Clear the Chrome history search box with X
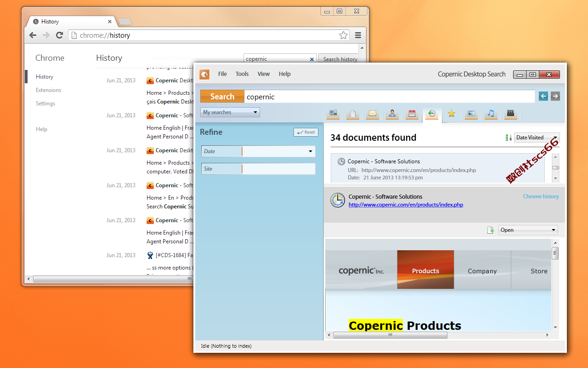This screenshot has height=368, width=588. [312, 59]
